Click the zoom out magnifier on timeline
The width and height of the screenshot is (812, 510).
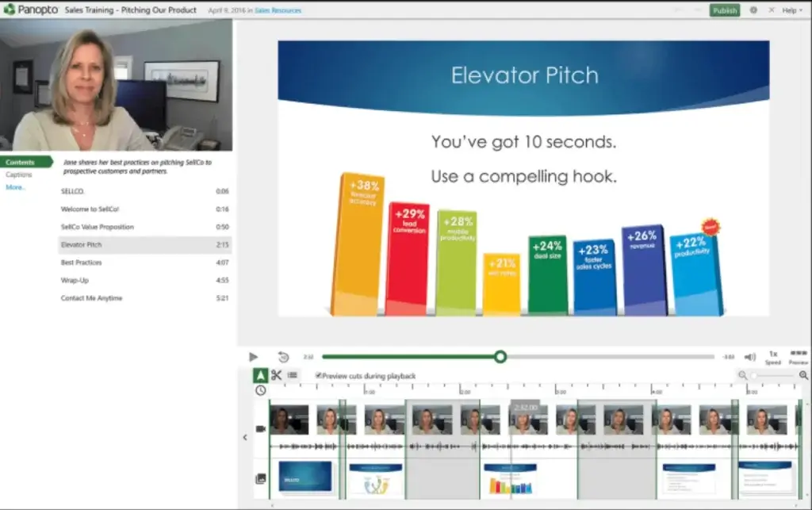743,375
